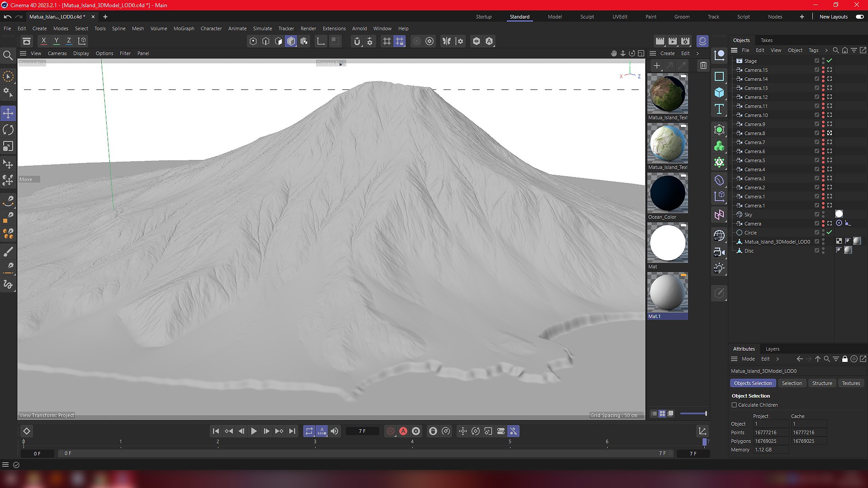Render active view clapperboard icon
Viewport: 868px width, 488px height.
pyautogui.click(x=660, y=41)
